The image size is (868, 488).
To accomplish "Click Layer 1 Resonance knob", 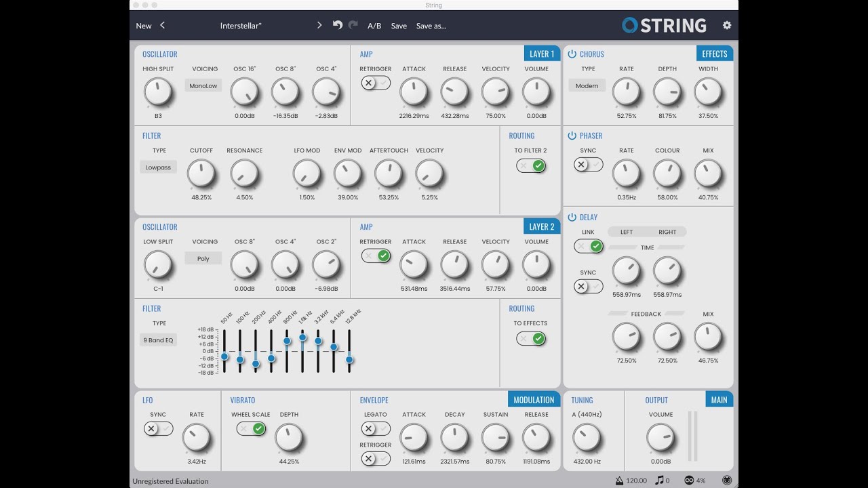I will pos(244,174).
